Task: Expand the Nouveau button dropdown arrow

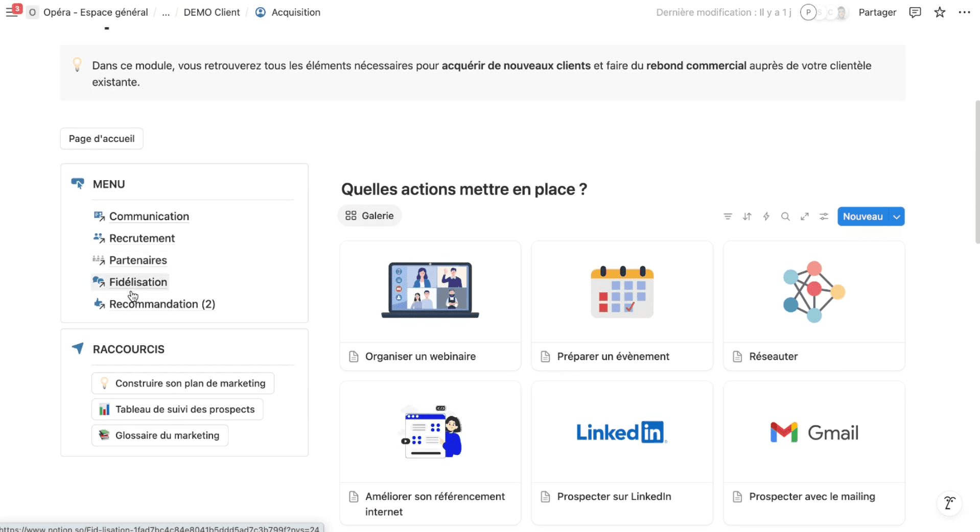Action: tap(896, 216)
